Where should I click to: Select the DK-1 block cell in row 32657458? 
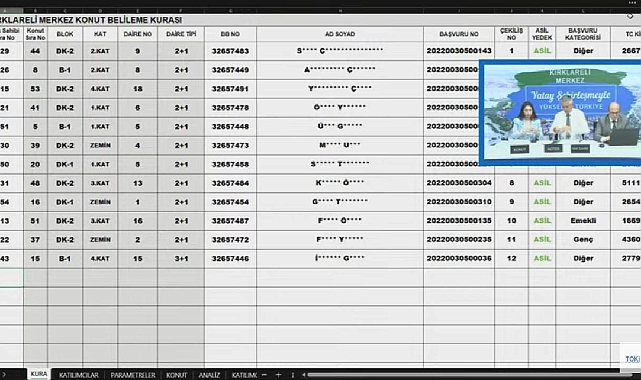pos(65,164)
